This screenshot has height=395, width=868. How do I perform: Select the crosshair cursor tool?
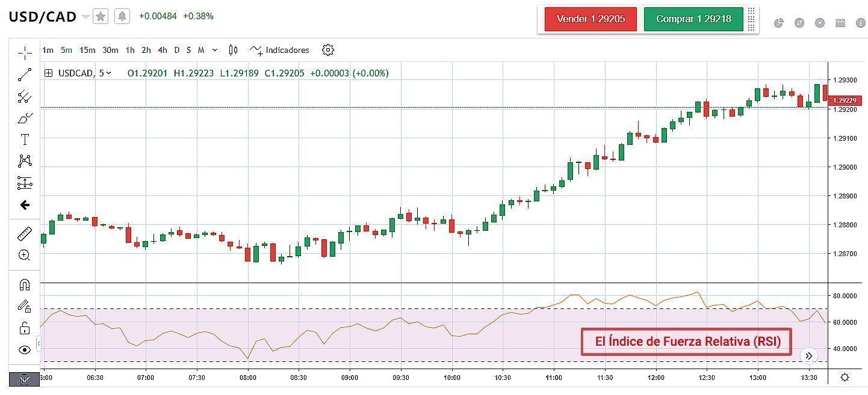(x=25, y=53)
